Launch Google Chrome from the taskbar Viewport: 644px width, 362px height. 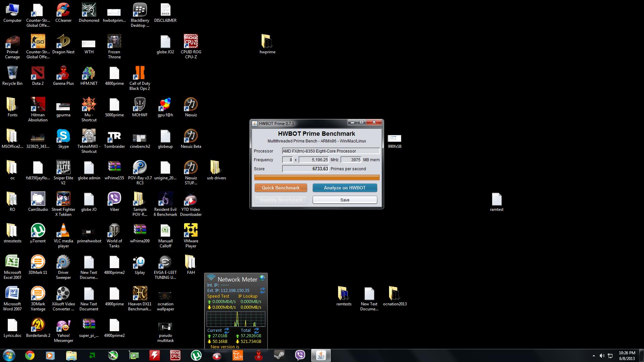30,355
